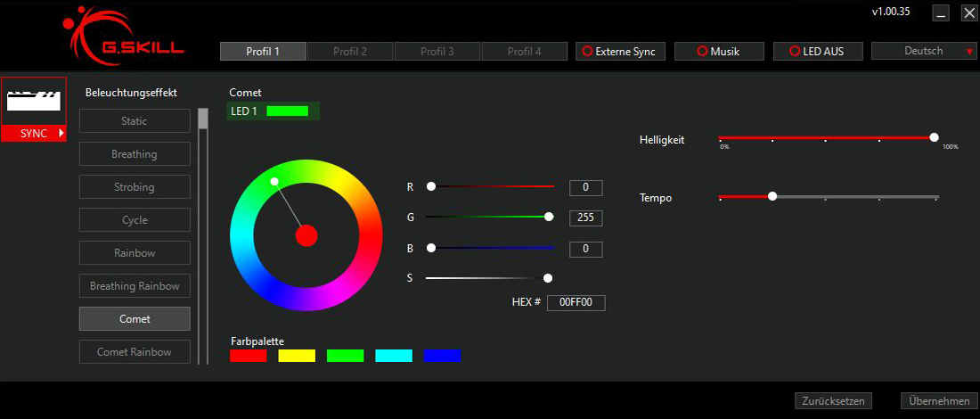Click the red center of the color wheel
The width and height of the screenshot is (980, 419).
306,235
